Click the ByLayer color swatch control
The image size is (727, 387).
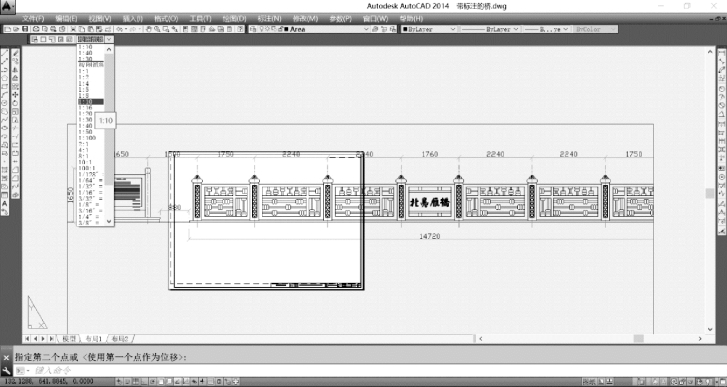[429, 29]
